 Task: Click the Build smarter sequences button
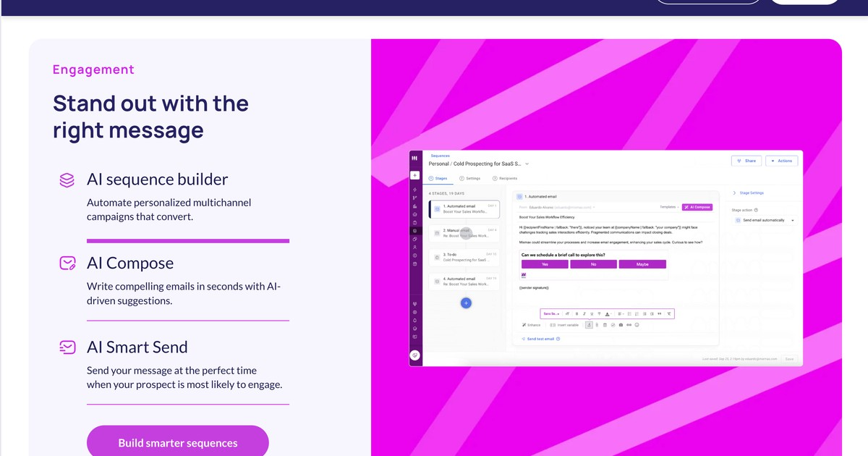177,442
